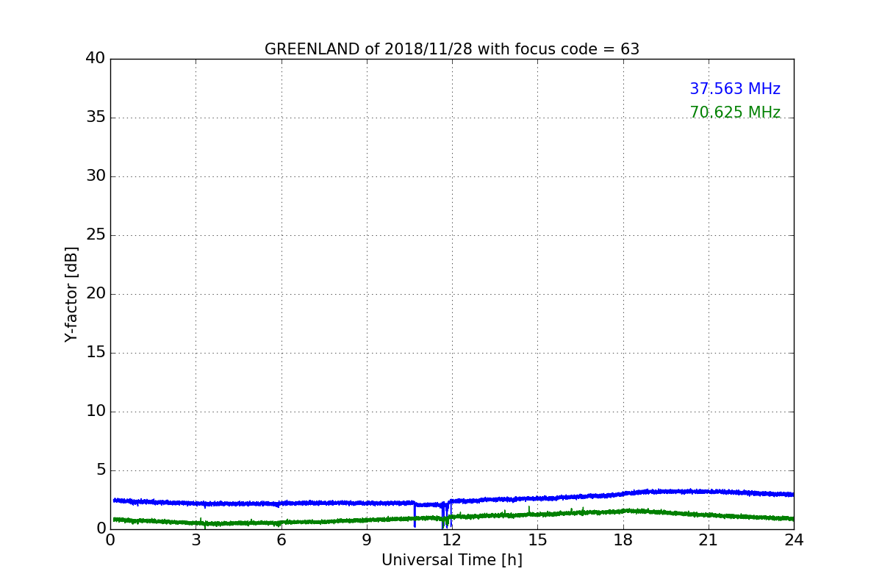This screenshot has width=882, height=588.
Task: Click y-axis tick label 15
Action: pos(96,352)
